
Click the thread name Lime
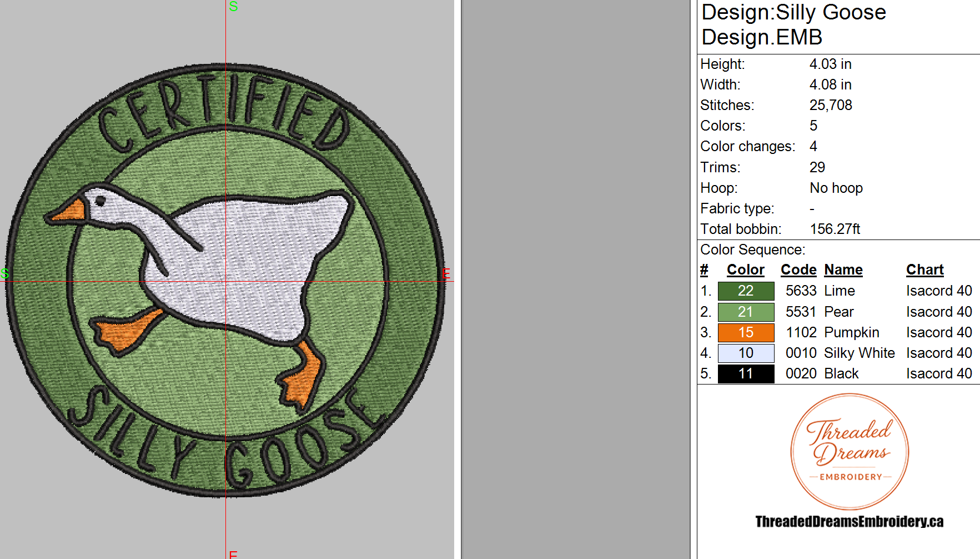pos(840,291)
